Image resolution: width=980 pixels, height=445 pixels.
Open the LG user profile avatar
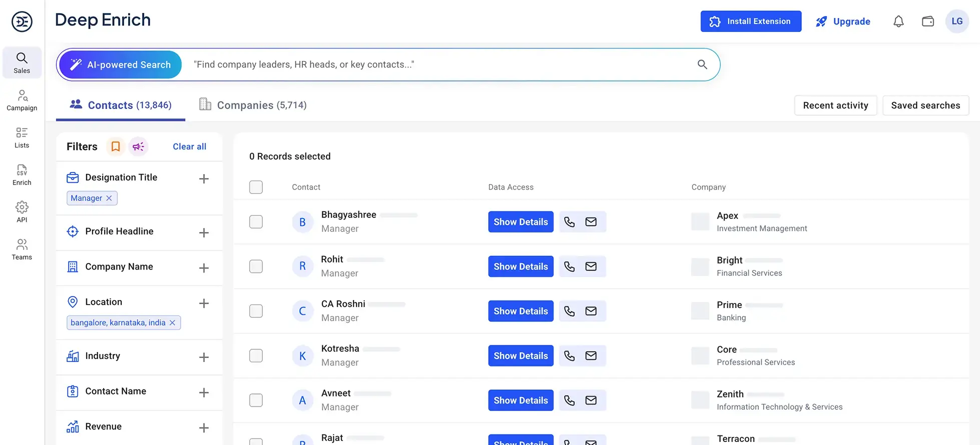[x=957, y=21]
